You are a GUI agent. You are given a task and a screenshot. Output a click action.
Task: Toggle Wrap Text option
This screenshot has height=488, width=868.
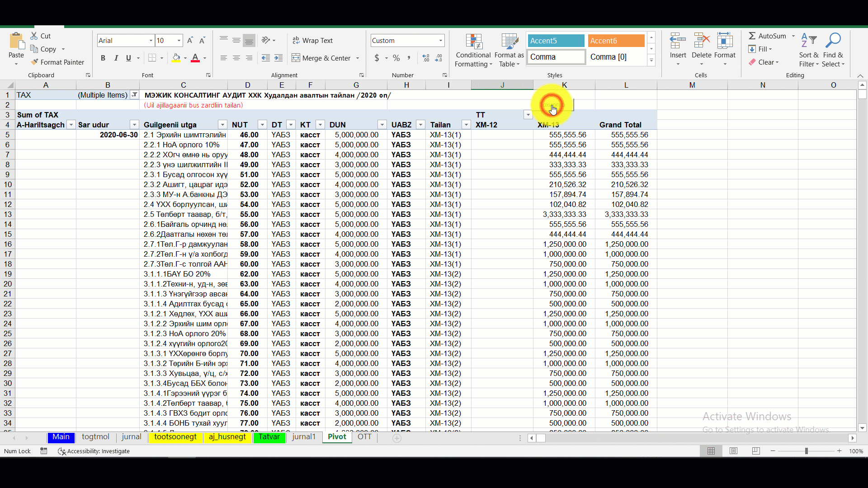(x=312, y=40)
